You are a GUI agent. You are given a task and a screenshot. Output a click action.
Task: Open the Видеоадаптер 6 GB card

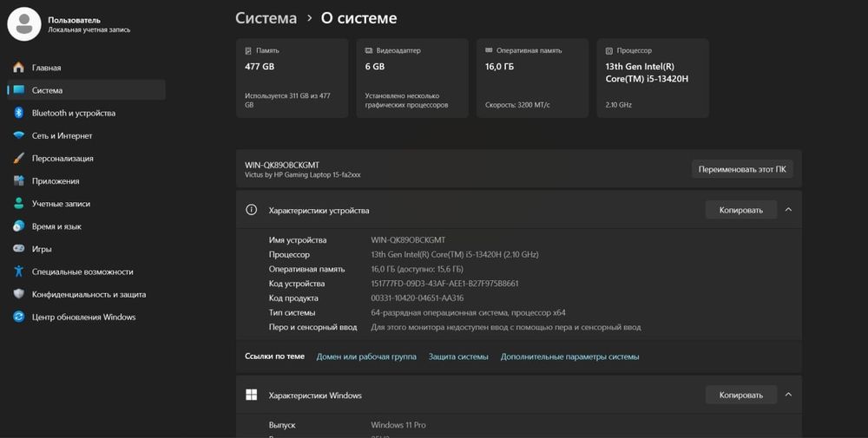click(x=412, y=78)
